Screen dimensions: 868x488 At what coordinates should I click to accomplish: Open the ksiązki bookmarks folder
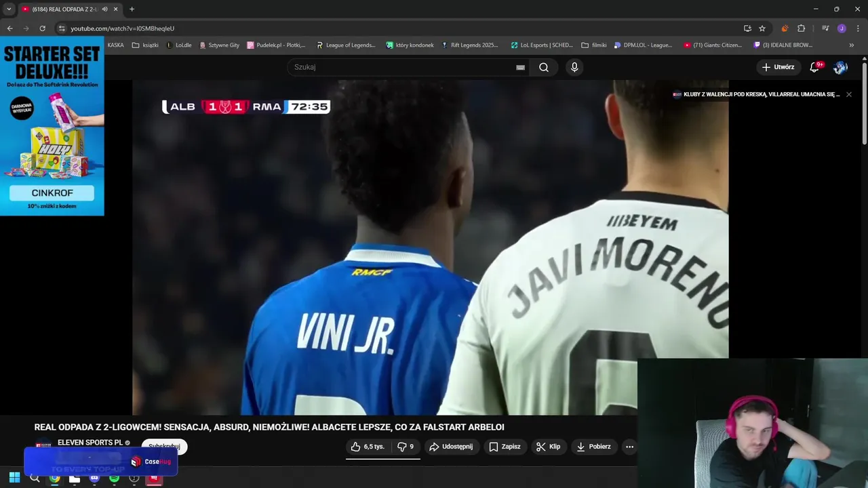145,45
